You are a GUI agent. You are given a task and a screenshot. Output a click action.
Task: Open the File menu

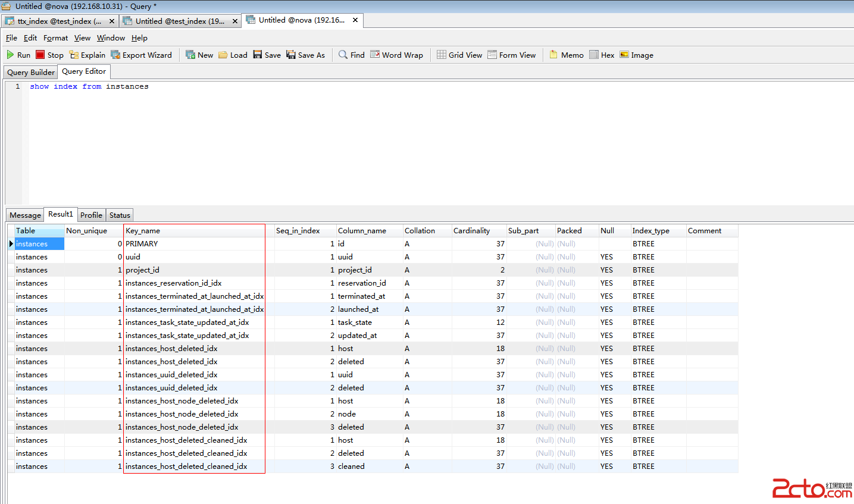[x=11, y=37]
